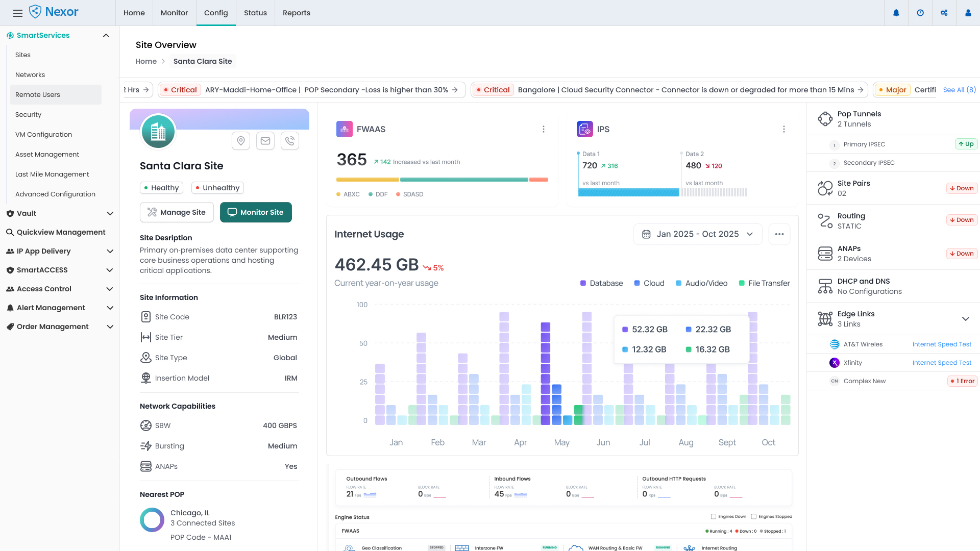This screenshot has height=551, width=980.
Task: Collapse the Edge Links section
Action: [x=965, y=319]
